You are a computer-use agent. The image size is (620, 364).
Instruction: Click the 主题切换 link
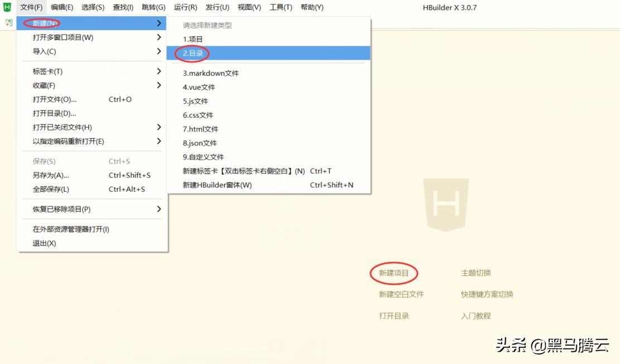pos(476,273)
